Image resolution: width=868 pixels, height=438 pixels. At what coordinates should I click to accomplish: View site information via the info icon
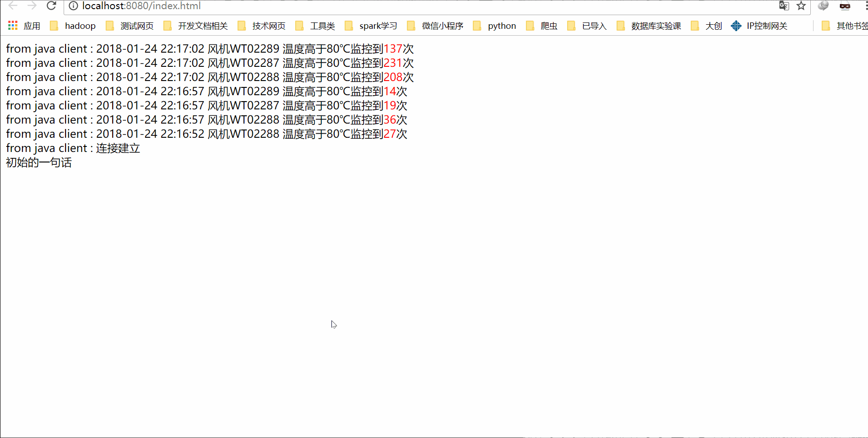click(x=73, y=6)
